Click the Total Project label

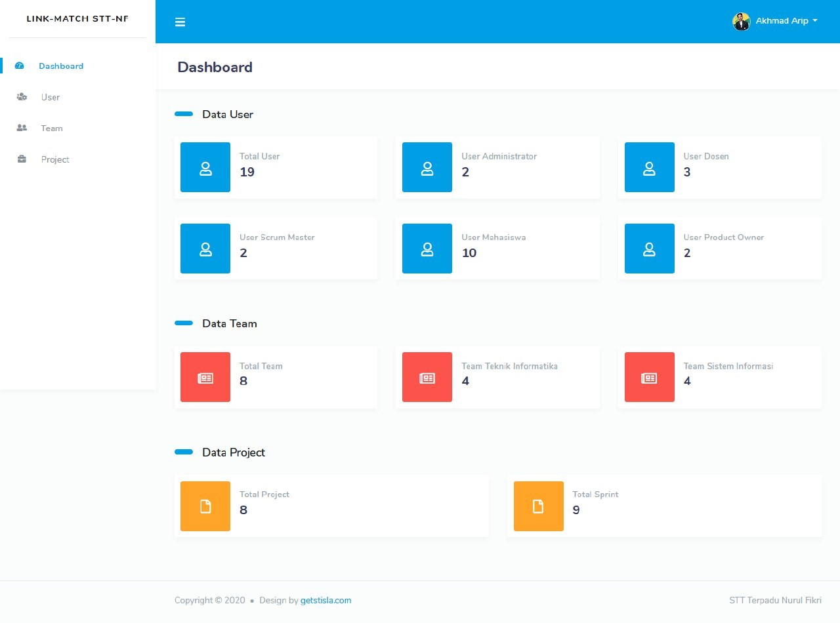click(264, 494)
